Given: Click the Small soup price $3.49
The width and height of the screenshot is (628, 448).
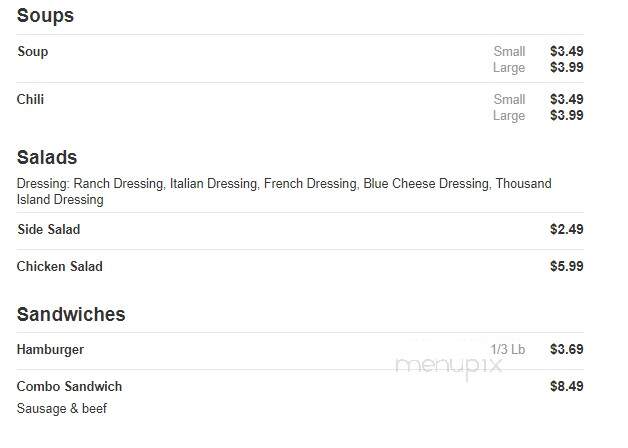Looking at the screenshot, I should click(x=566, y=51).
